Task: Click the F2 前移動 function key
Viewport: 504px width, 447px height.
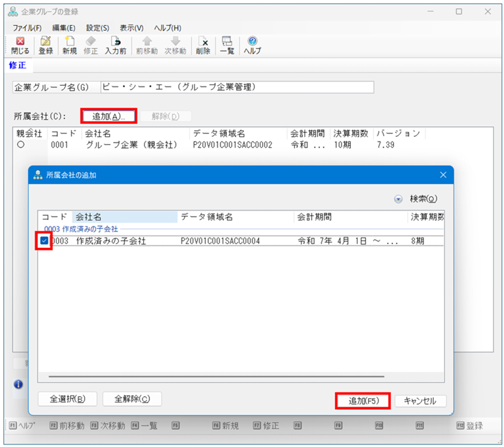Action: tap(67, 426)
